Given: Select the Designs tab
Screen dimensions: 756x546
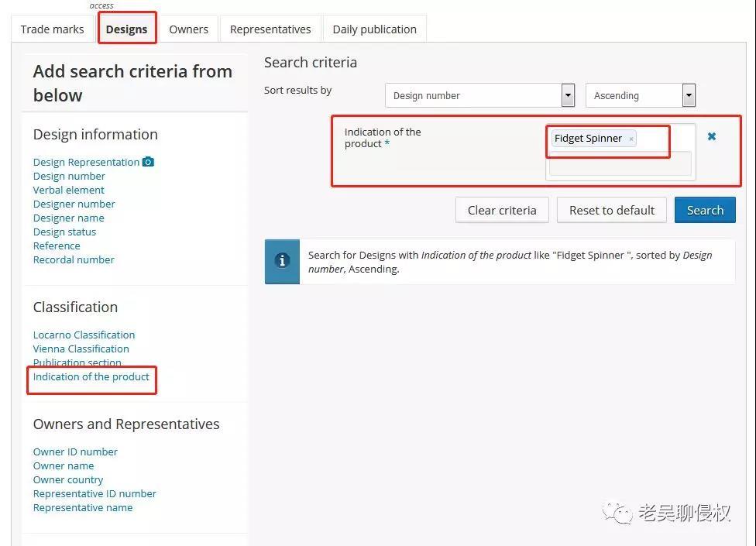Looking at the screenshot, I should (126, 29).
